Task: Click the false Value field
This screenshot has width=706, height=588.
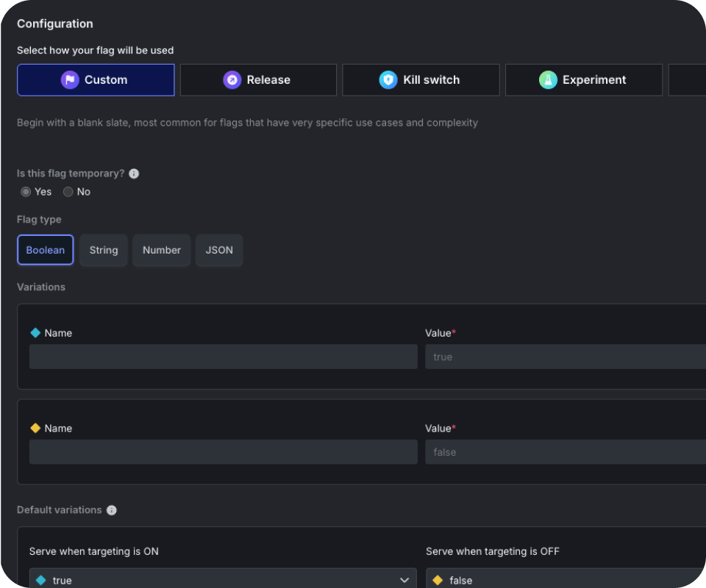Action: [x=566, y=452]
